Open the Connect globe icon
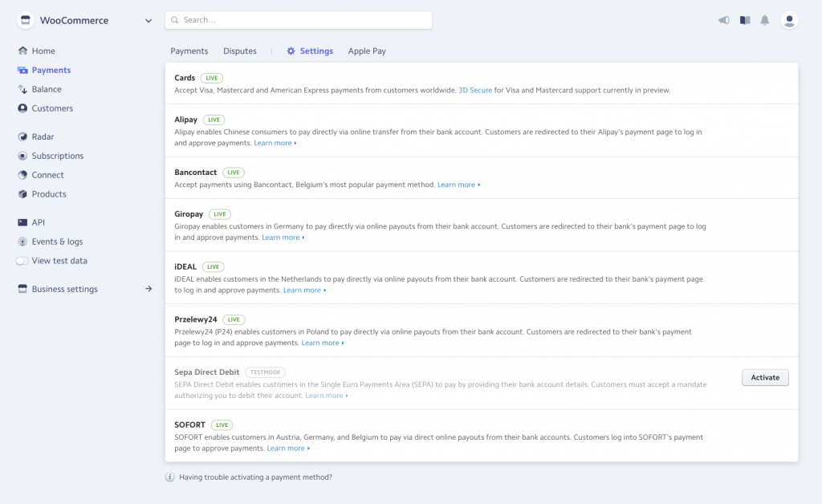The width and height of the screenshot is (822, 504). (x=23, y=175)
